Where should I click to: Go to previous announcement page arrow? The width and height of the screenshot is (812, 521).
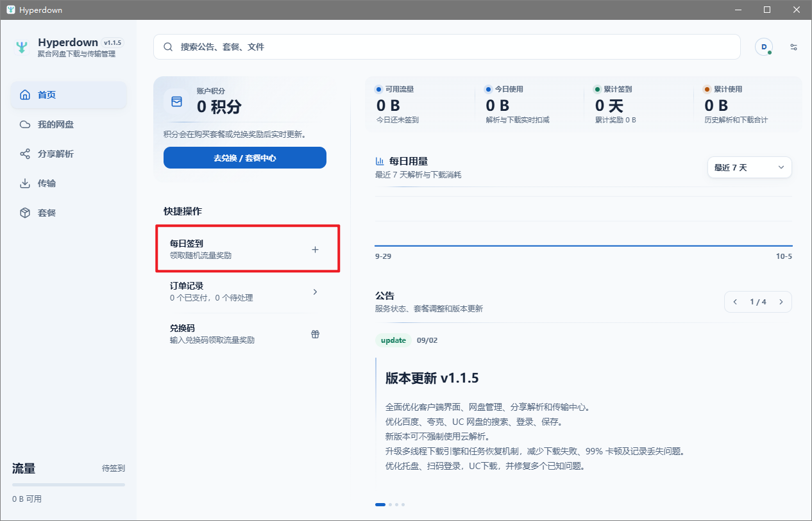pyautogui.click(x=735, y=302)
